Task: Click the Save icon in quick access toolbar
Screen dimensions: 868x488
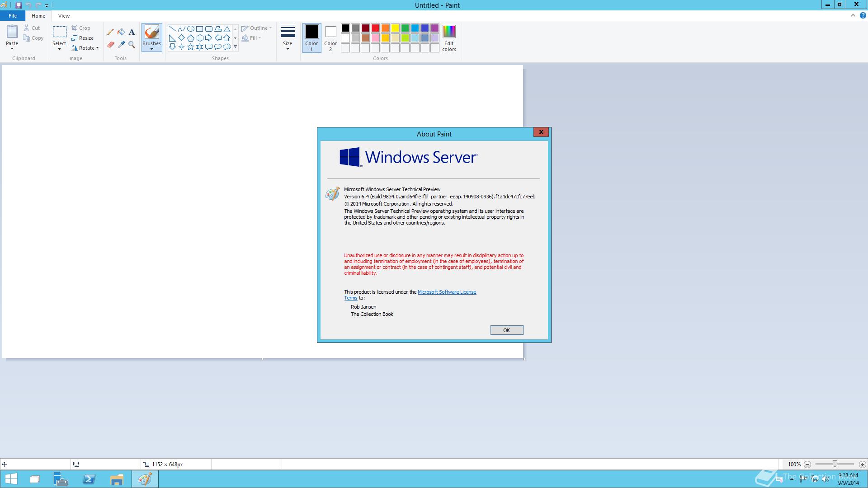Action: [x=19, y=5]
